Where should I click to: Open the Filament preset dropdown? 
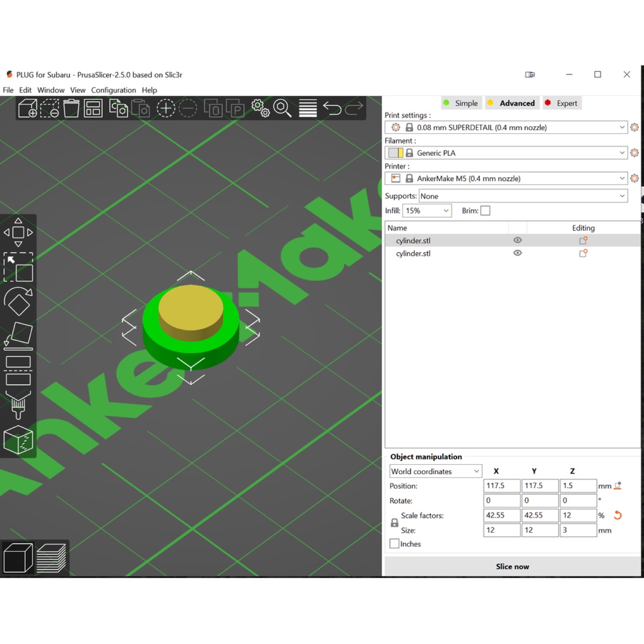click(506, 153)
